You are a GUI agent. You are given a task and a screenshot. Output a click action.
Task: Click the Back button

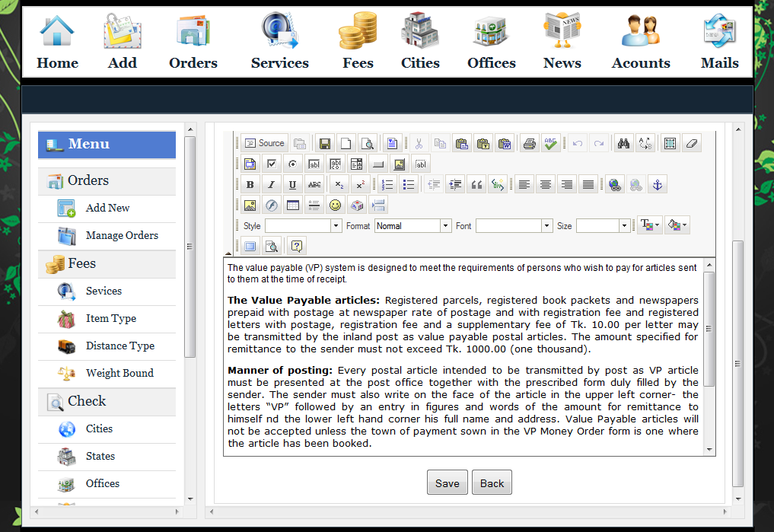tap(492, 483)
